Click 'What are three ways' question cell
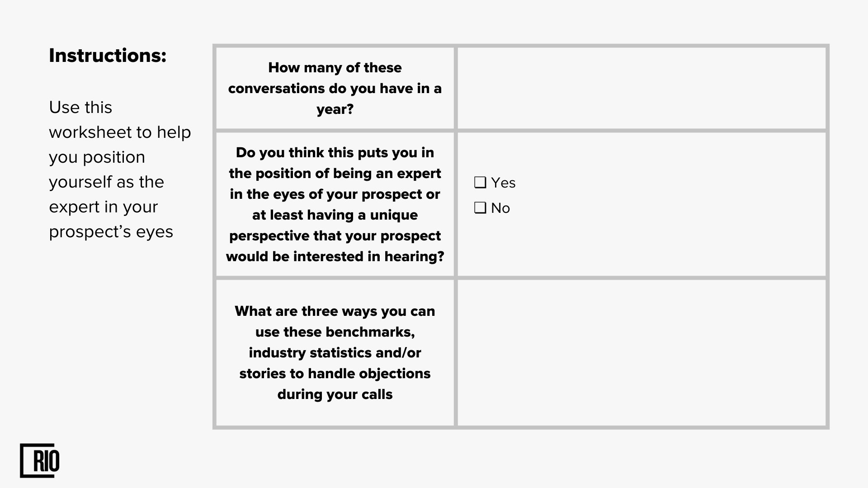 pyautogui.click(x=335, y=352)
